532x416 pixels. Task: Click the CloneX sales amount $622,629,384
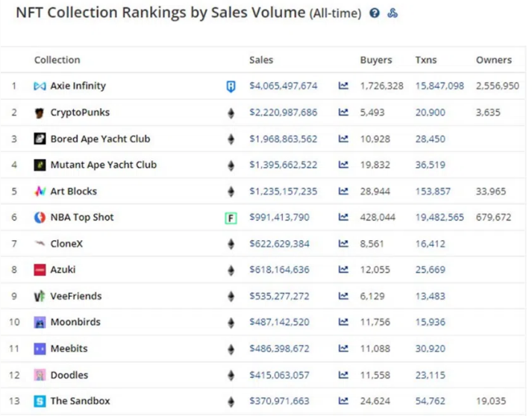coord(279,244)
